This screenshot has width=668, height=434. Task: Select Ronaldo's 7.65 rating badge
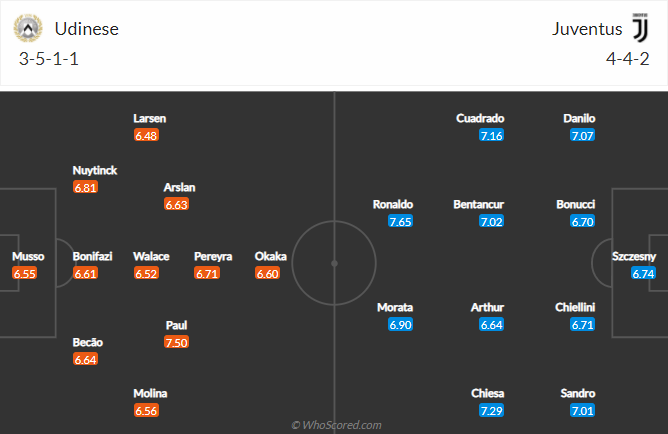tap(400, 222)
